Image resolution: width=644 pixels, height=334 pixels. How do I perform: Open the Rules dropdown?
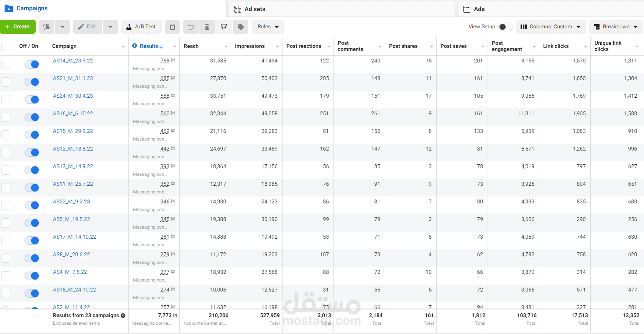pos(268,27)
